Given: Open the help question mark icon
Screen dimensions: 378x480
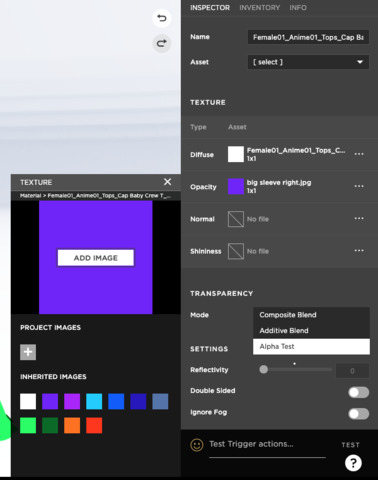Looking at the screenshot, I should (x=353, y=463).
